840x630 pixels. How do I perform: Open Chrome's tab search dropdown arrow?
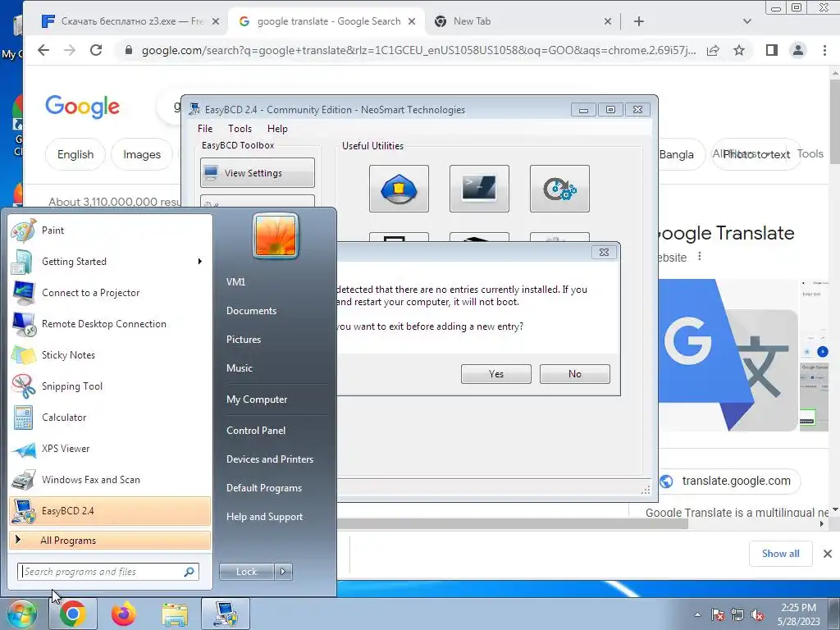747,21
